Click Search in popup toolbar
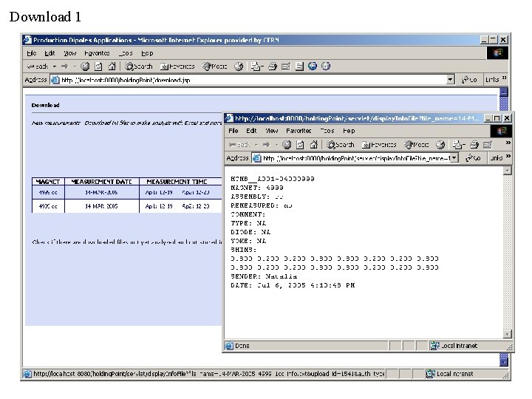The image size is (532, 399). [341, 146]
